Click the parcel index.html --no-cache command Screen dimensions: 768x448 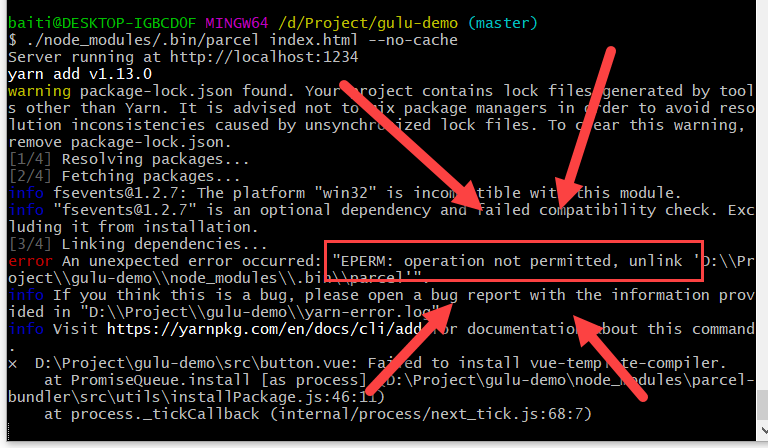[x=242, y=40]
